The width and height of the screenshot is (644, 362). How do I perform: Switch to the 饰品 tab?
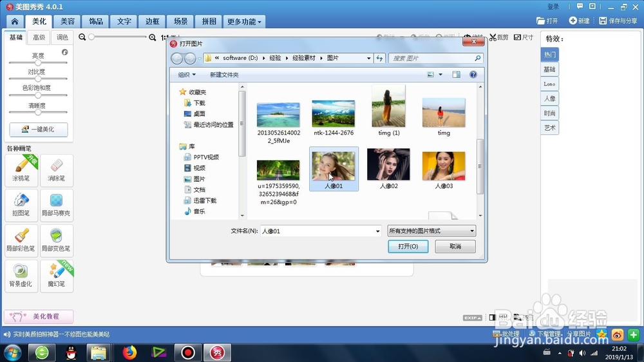[96, 21]
